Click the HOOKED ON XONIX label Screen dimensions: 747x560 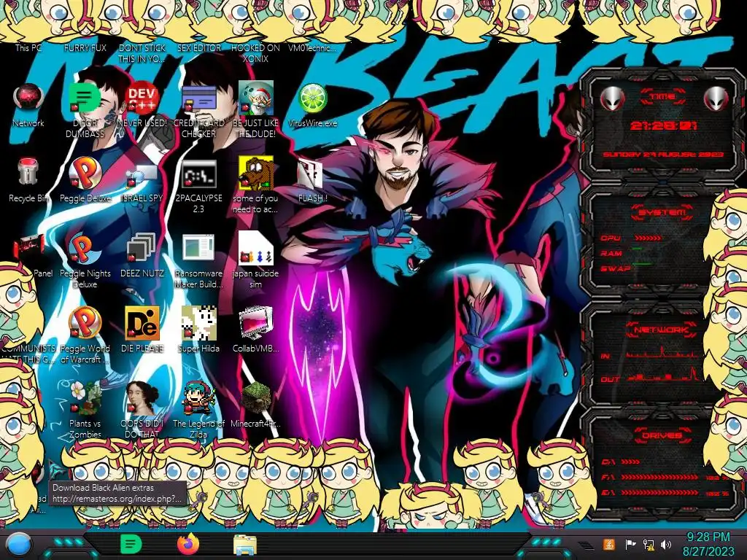[x=256, y=52]
